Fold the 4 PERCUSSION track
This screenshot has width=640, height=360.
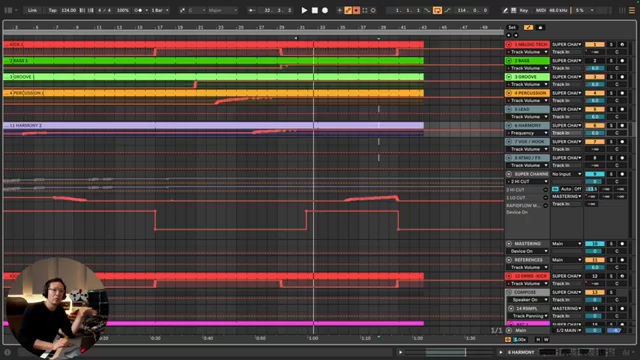pos(509,93)
